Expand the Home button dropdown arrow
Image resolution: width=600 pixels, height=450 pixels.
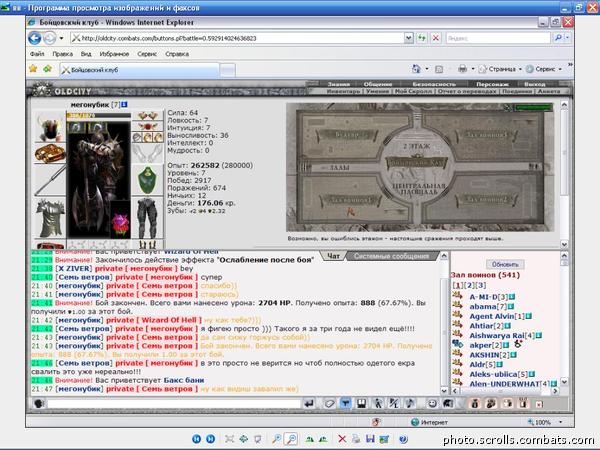(427, 69)
